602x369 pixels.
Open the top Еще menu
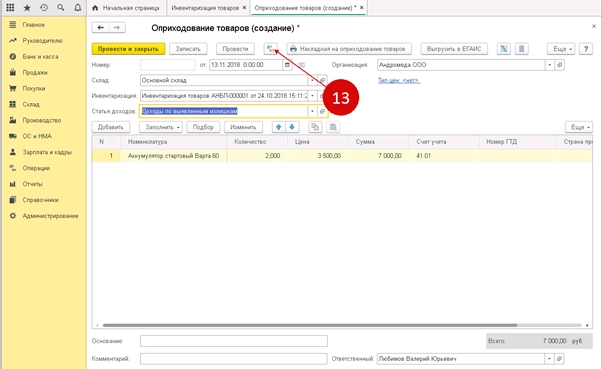tap(561, 49)
